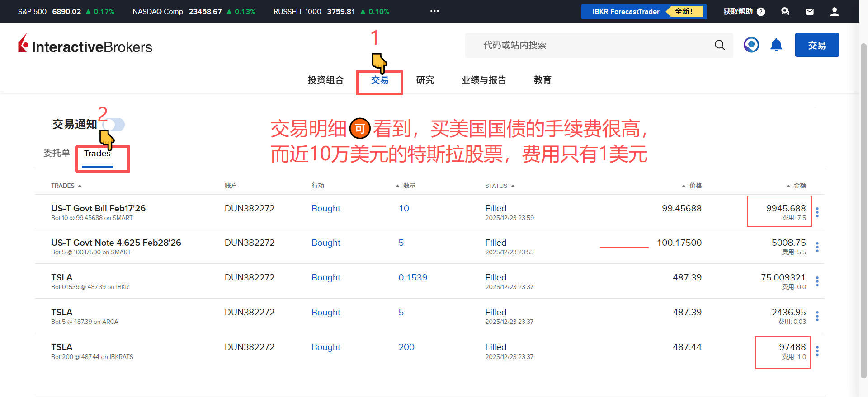Open the blue circular assistant icon
Screen dimensions: 868x397
(751, 45)
